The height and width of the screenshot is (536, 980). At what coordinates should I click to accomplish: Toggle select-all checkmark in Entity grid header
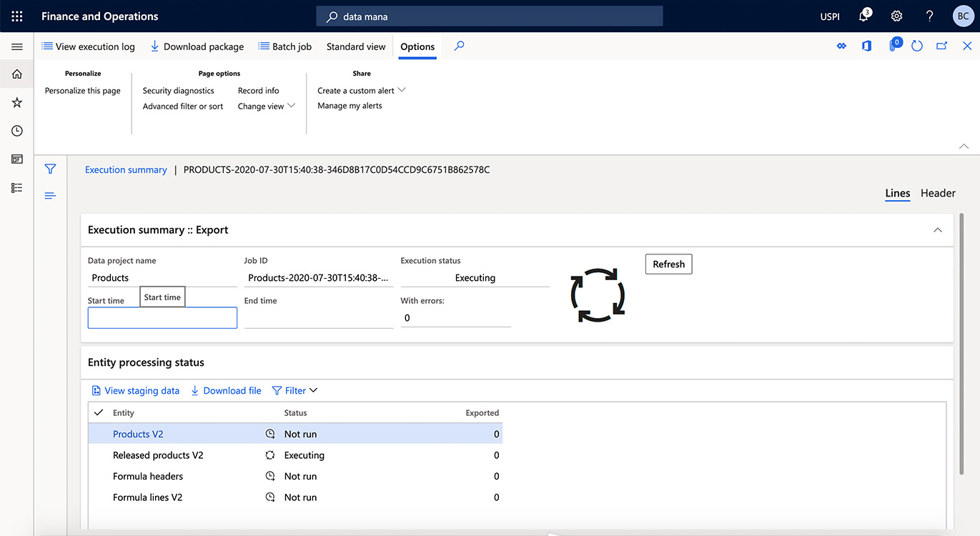[x=99, y=412]
